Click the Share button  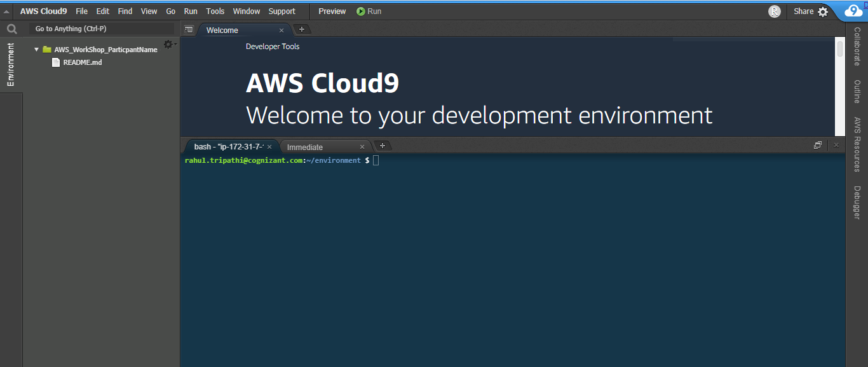tap(803, 11)
